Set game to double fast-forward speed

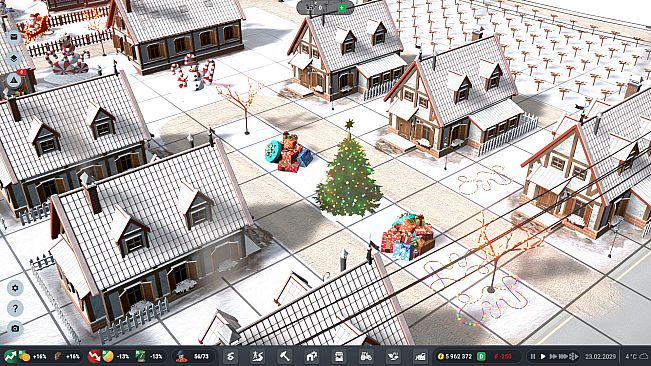(x=553, y=356)
